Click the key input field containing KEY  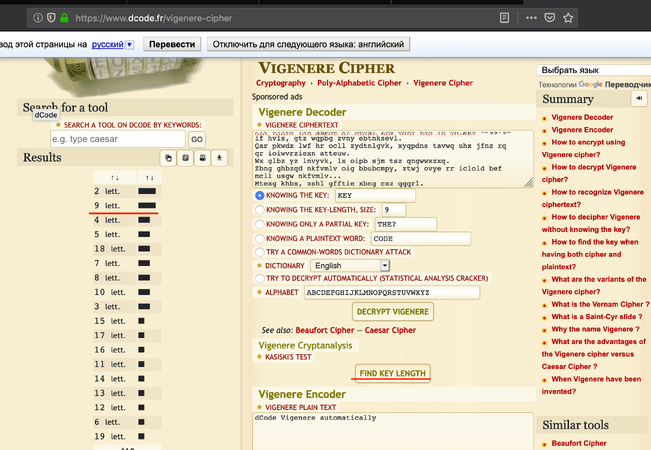[375, 196]
